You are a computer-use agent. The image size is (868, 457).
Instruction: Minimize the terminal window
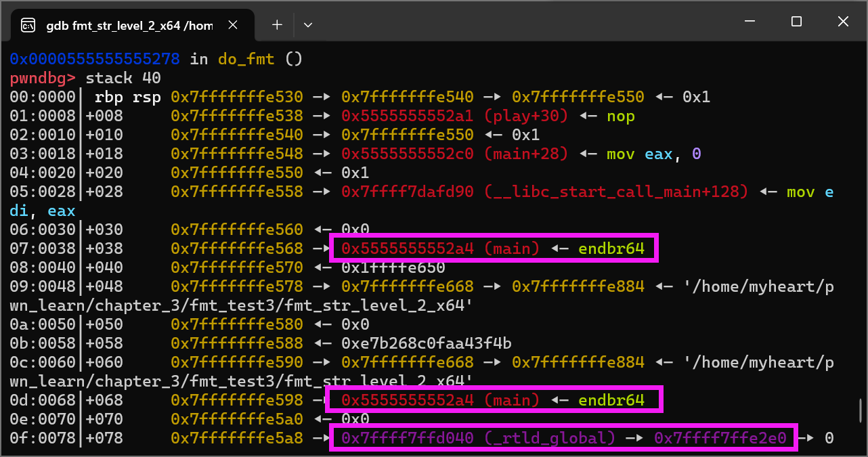(750, 22)
